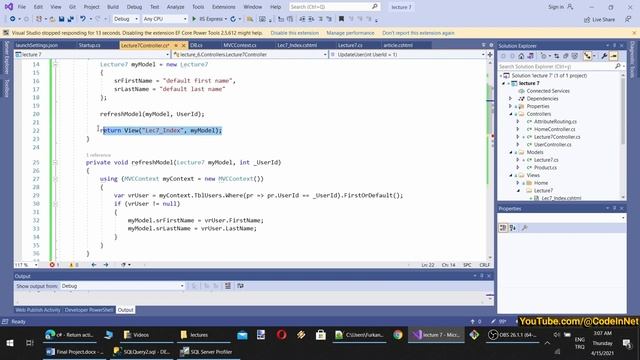This screenshot has width=640, height=360.
Task: Pin the Lecture7Controller.cs tab
Action: (x=176, y=45)
